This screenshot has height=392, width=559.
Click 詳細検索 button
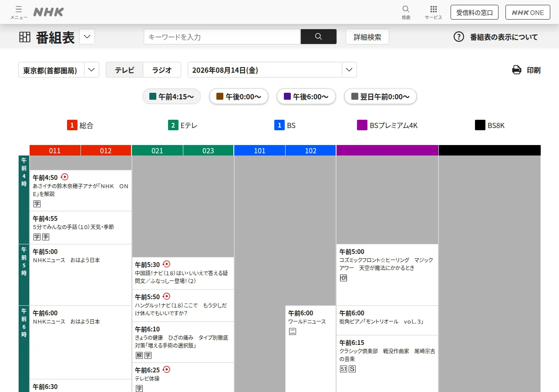(367, 37)
